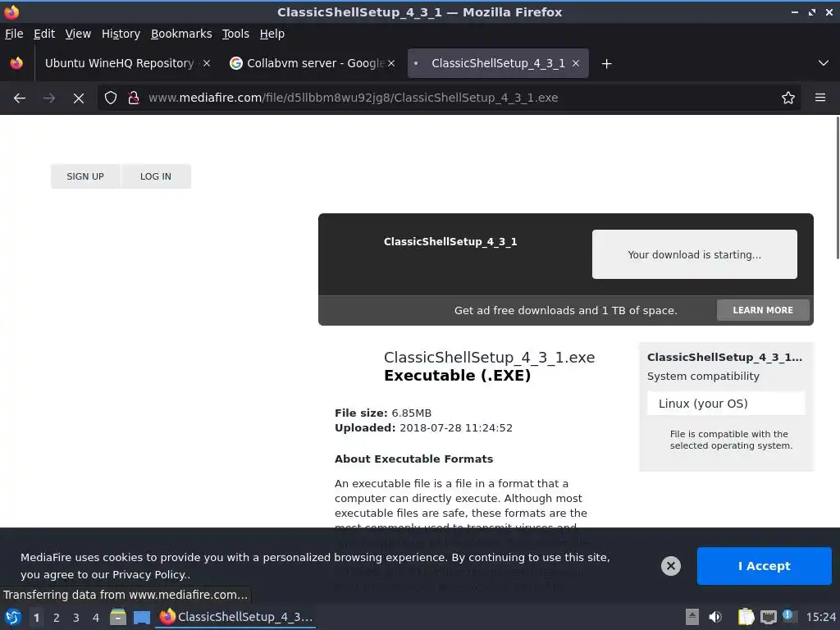Select the ClassicShellSetup_4_3_1 tab

click(x=498, y=63)
